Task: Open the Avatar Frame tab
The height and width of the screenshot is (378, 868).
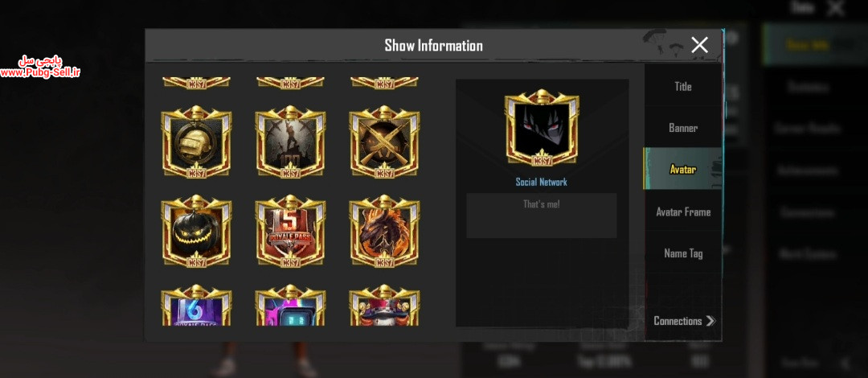Action: click(x=682, y=212)
